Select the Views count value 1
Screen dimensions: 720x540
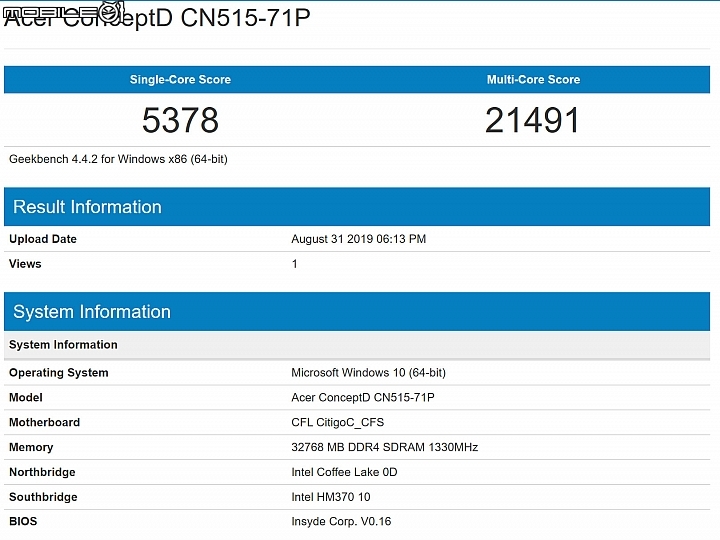pyautogui.click(x=294, y=264)
